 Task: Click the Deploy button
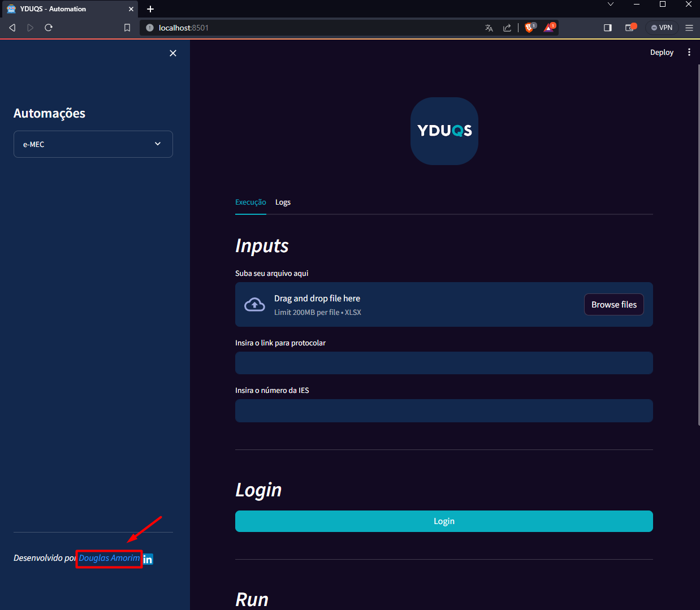(x=662, y=53)
